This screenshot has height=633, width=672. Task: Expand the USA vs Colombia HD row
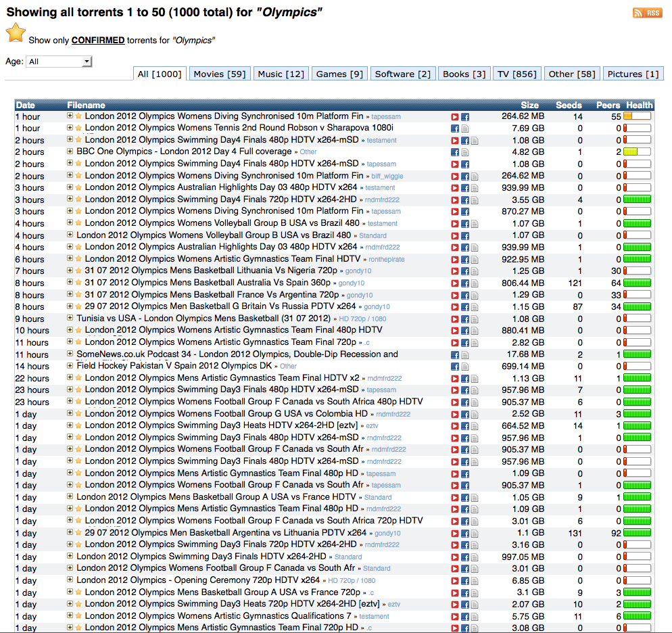tap(70, 413)
